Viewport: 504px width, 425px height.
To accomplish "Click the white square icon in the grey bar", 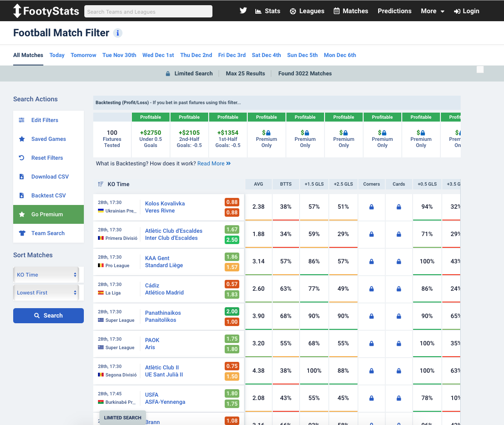I will click(x=480, y=69).
